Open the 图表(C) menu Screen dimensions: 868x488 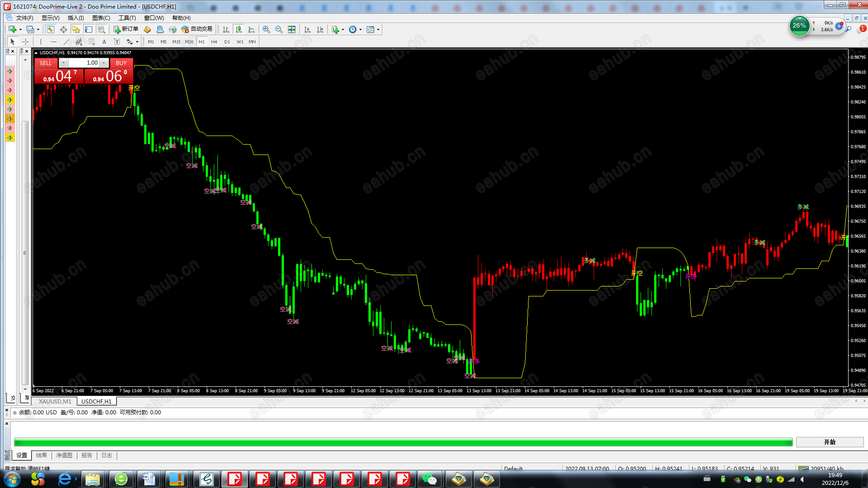click(101, 18)
